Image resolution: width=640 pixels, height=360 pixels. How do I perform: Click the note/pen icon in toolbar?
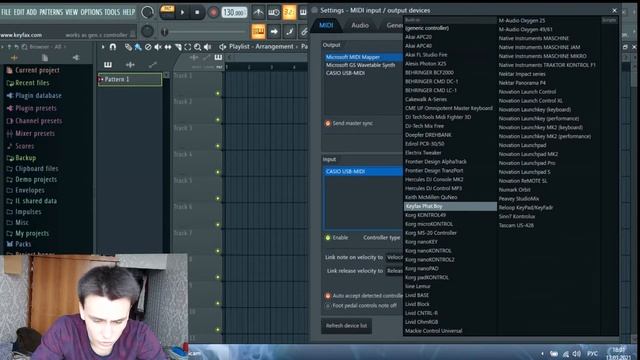pyautogui.click(x=289, y=31)
